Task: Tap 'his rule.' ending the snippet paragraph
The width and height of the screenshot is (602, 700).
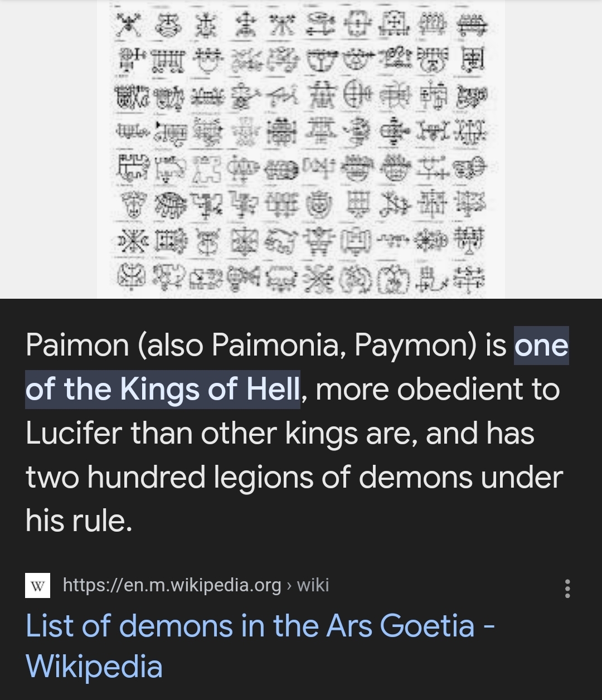Action: 78,521
